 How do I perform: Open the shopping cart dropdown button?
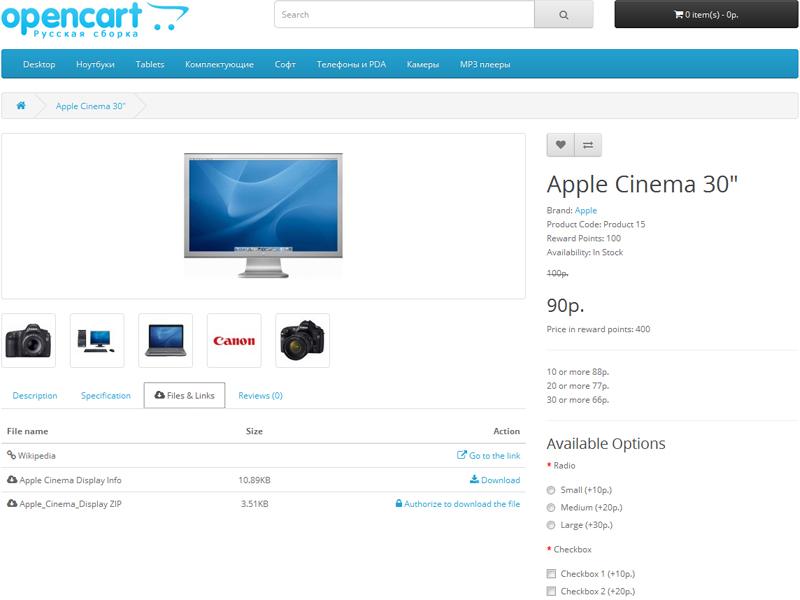pos(706,15)
